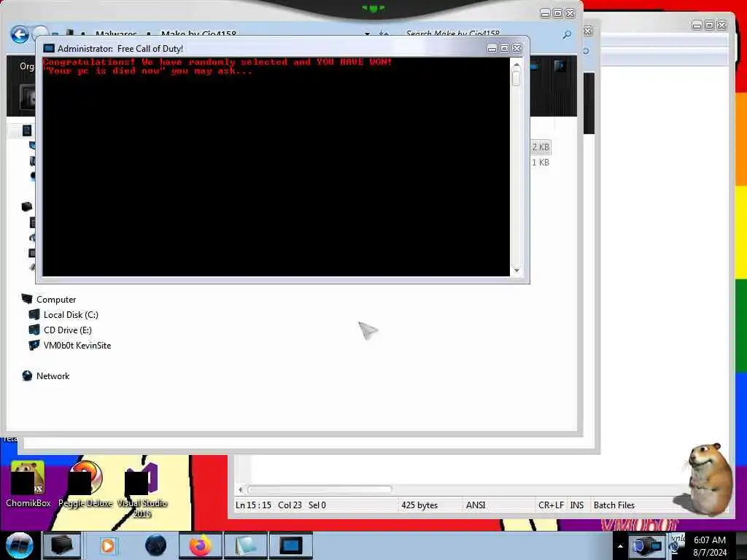This screenshot has width=747, height=560.
Task: Click the CR+LF line ending status entry
Action: click(551, 505)
